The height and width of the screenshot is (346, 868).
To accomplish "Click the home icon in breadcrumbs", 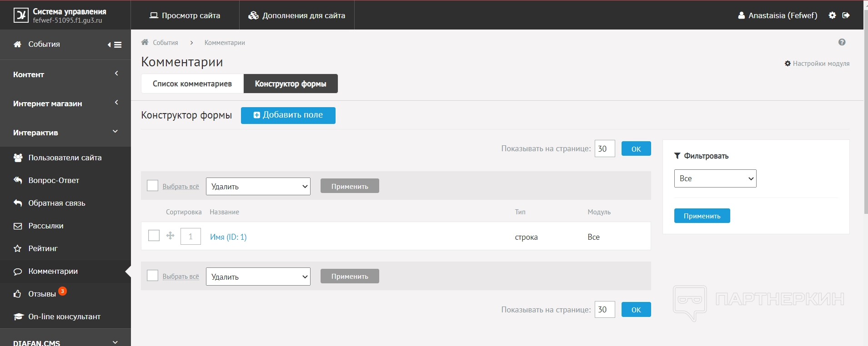I will pyautogui.click(x=145, y=42).
